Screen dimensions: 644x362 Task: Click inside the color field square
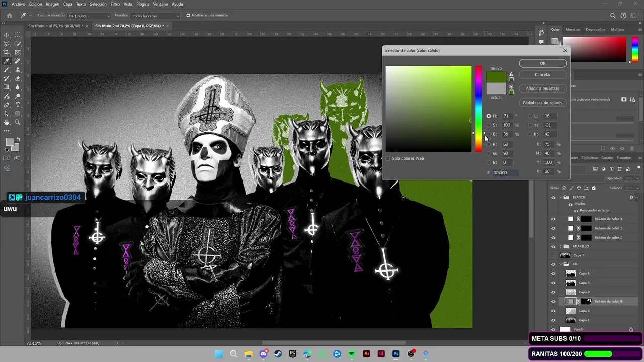(x=429, y=109)
